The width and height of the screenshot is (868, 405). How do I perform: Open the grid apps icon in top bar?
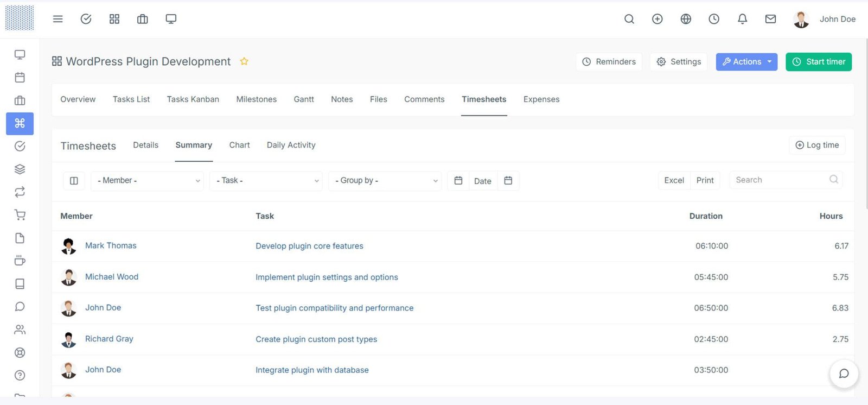(114, 19)
